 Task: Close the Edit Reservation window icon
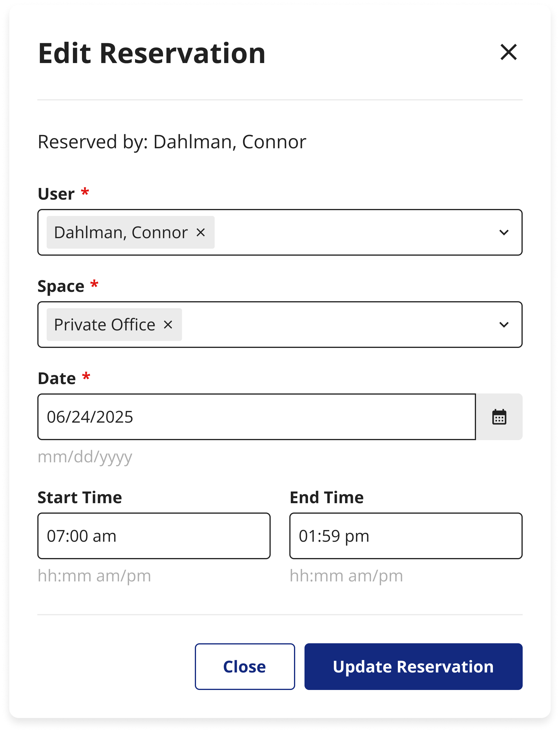click(x=509, y=52)
